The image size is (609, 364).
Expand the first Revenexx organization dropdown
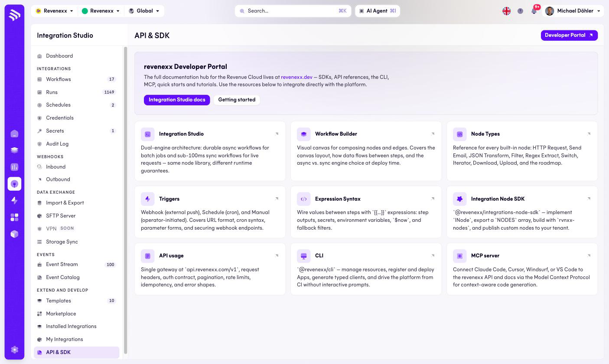pyautogui.click(x=54, y=11)
